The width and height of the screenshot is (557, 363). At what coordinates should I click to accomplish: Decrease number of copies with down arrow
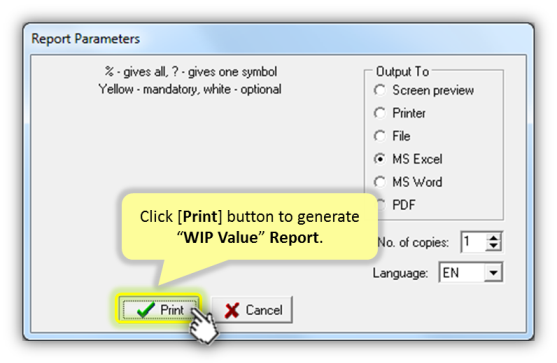(x=493, y=246)
